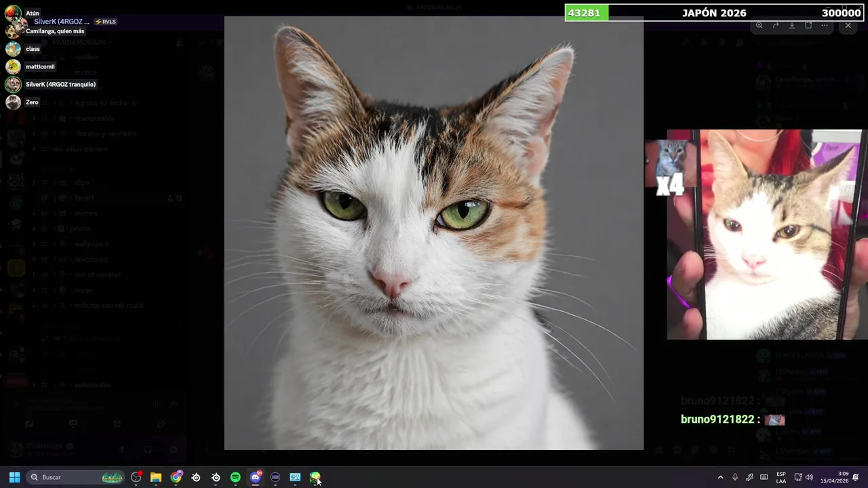Click the JAPÓN 2026 goal bar
The image size is (868, 488).
(715, 13)
